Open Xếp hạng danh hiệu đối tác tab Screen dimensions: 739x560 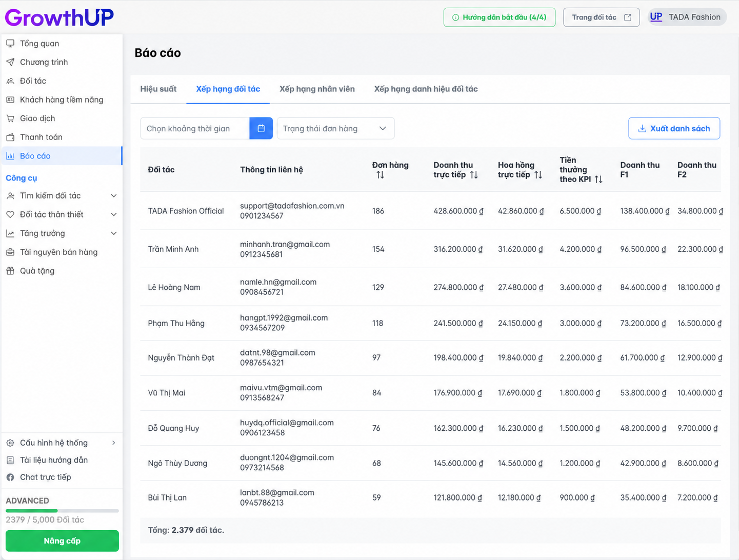426,89
